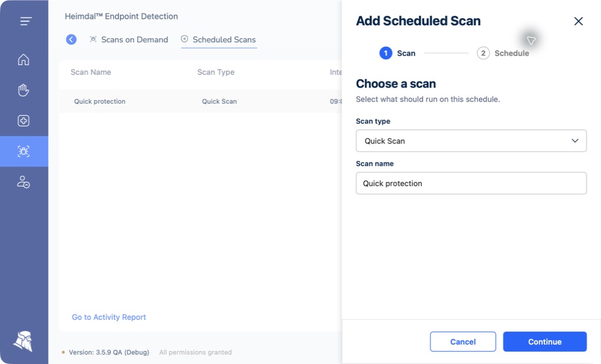Open the hamburger menu in sidebar
This screenshot has height=364, width=601.
(26, 21)
